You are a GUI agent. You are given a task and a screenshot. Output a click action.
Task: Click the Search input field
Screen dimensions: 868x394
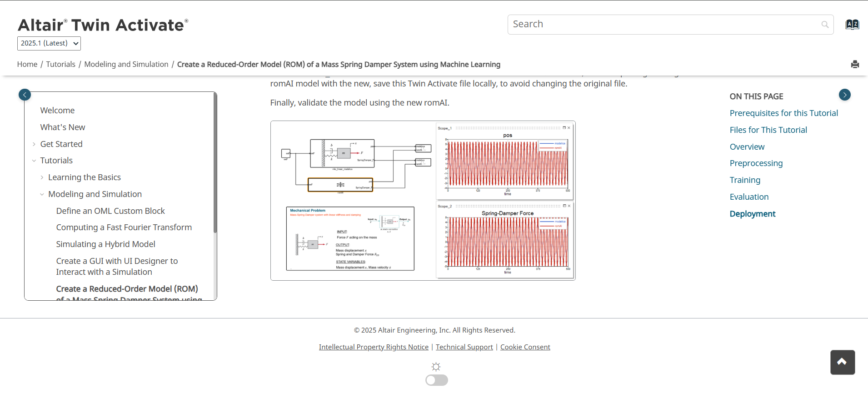tap(670, 25)
